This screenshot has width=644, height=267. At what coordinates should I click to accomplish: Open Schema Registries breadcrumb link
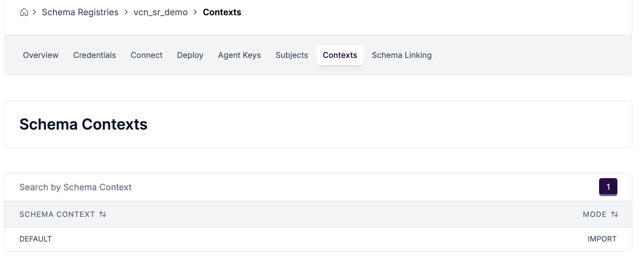pos(80,12)
